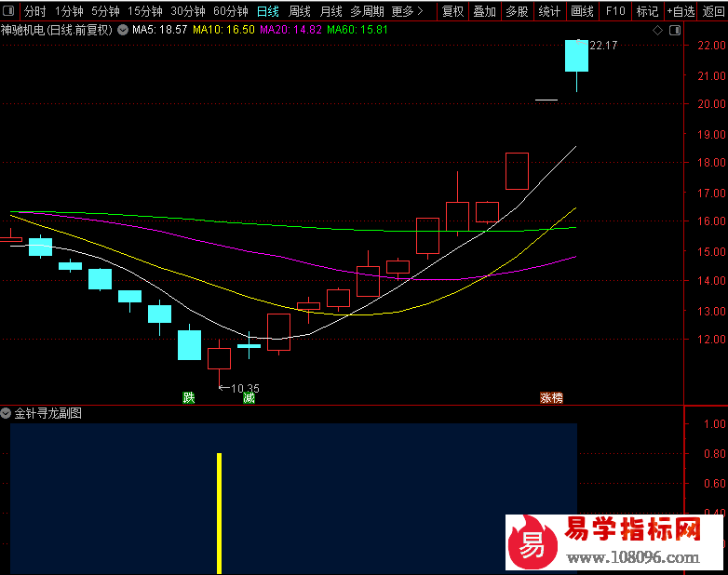Click the 涨榜 marker icon
The image size is (728, 575).
(552, 397)
